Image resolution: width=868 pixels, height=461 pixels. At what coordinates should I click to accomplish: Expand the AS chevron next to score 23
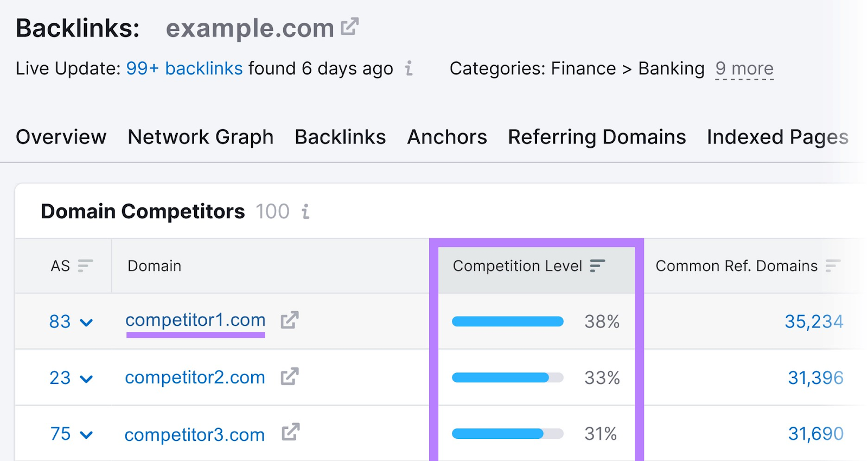87,378
